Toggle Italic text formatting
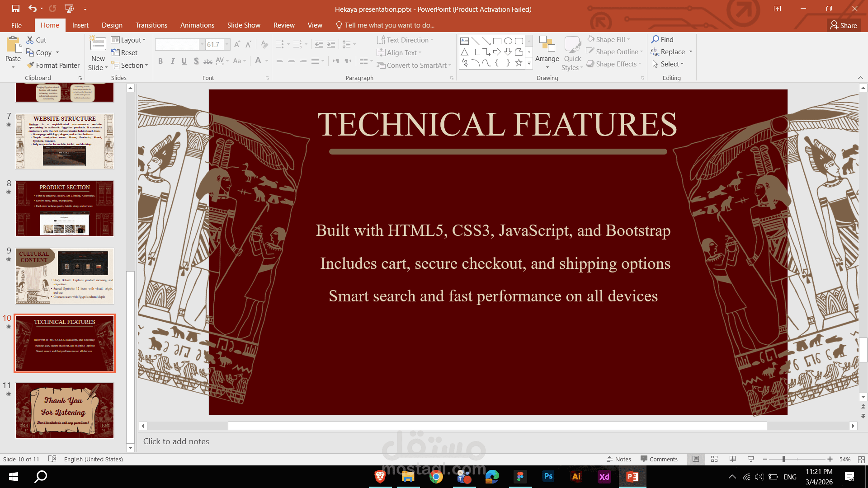868x488 pixels. coord(172,61)
